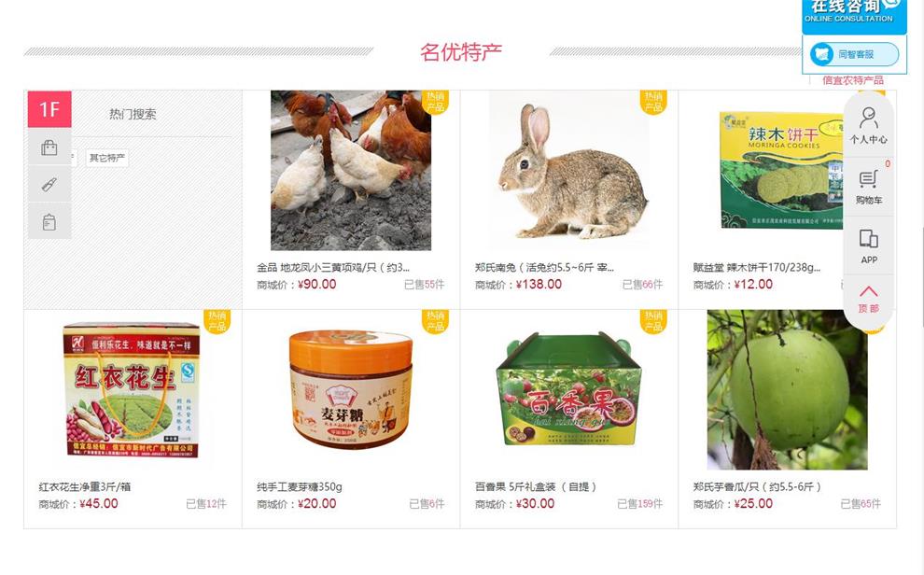Select the 1F floor tab
Image resolution: width=924 pixels, height=575 pixels.
pos(49,109)
